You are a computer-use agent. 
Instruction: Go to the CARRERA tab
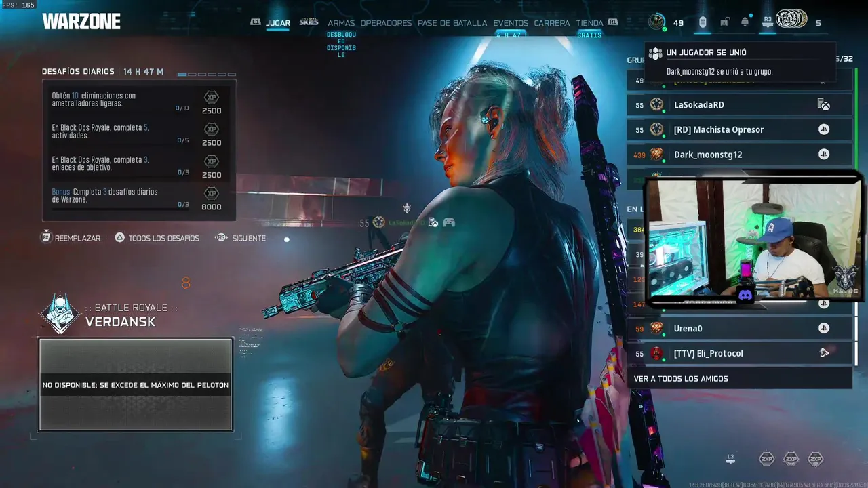[x=552, y=23]
